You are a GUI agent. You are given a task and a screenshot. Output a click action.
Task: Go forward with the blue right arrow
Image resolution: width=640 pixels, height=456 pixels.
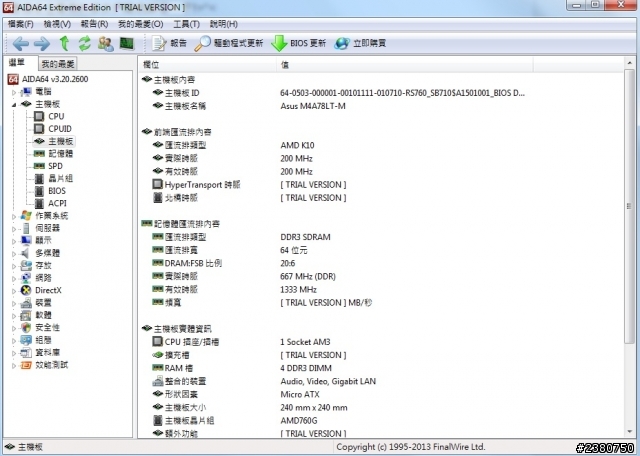42,43
